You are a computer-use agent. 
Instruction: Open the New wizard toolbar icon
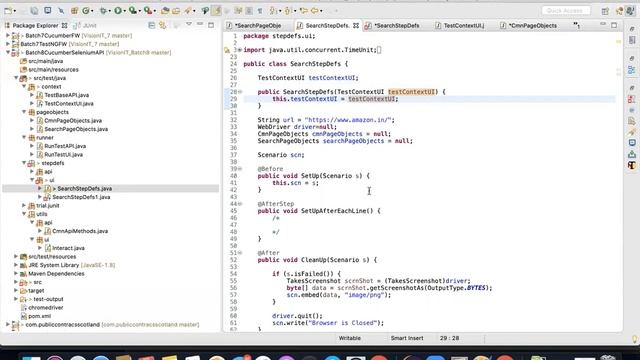tap(8, 11)
